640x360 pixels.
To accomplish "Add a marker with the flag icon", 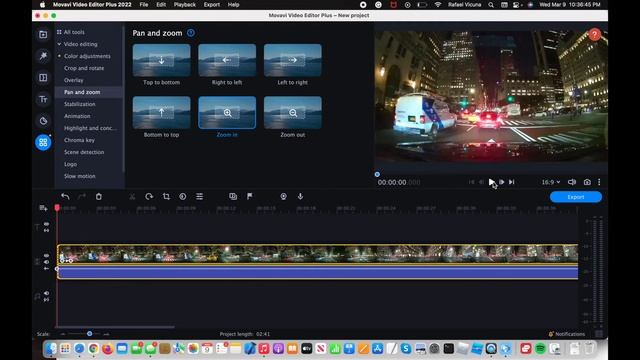I will pos(250,196).
